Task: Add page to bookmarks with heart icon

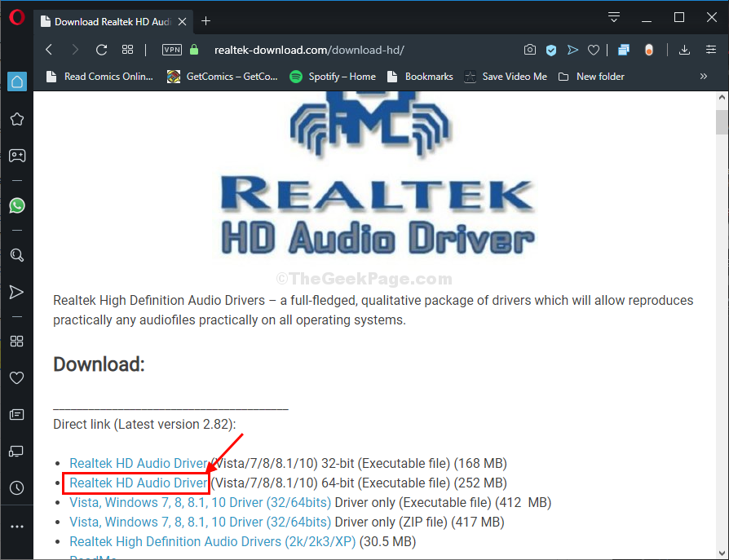Action: [x=594, y=50]
